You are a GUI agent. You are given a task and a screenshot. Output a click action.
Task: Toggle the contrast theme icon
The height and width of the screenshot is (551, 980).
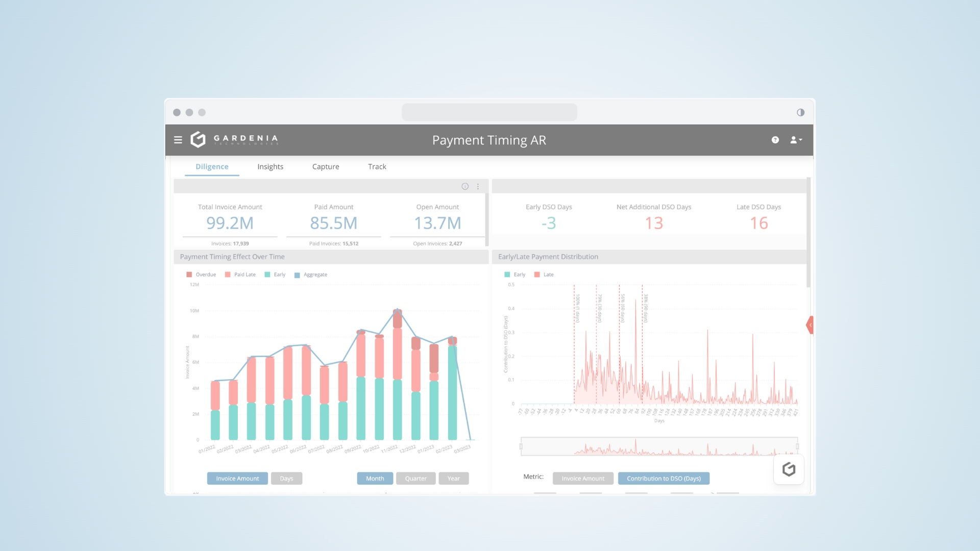[x=801, y=112]
